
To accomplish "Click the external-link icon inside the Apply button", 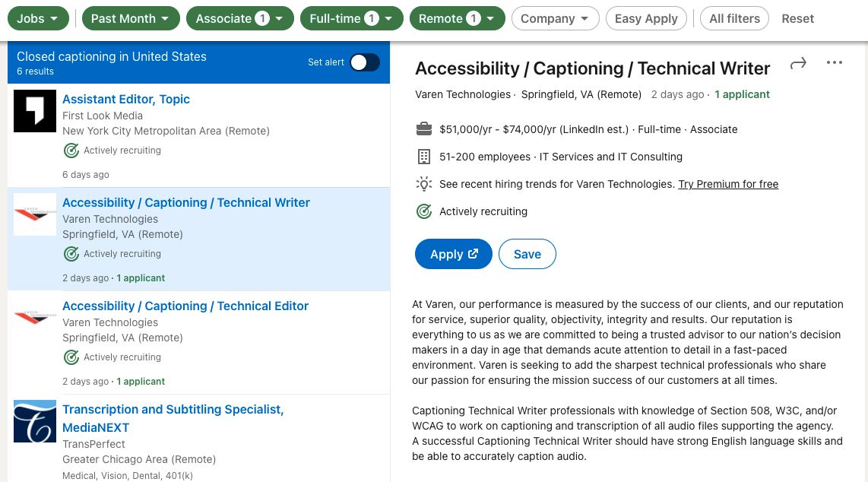I will 472,254.
